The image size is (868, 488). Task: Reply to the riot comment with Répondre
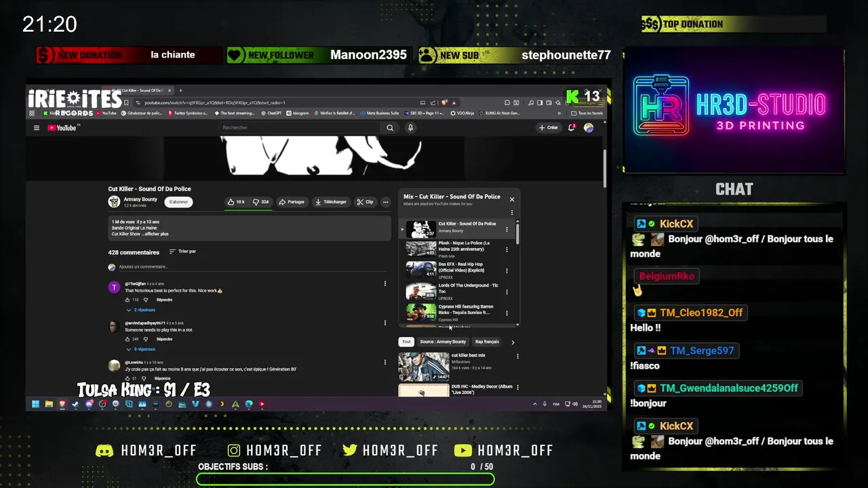(x=164, y=339)
